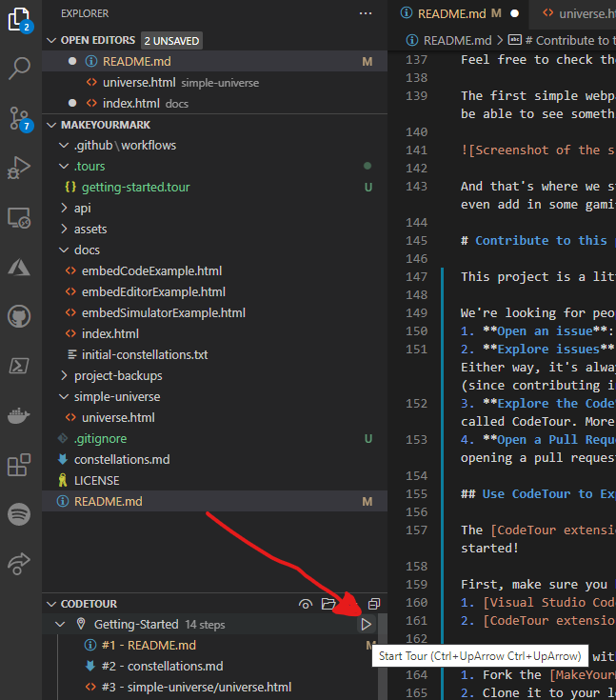The width and height of the screenshot is (616, 700).
Task: Click the 2 UNSAVED badge
Action: (x=171, y=41)
